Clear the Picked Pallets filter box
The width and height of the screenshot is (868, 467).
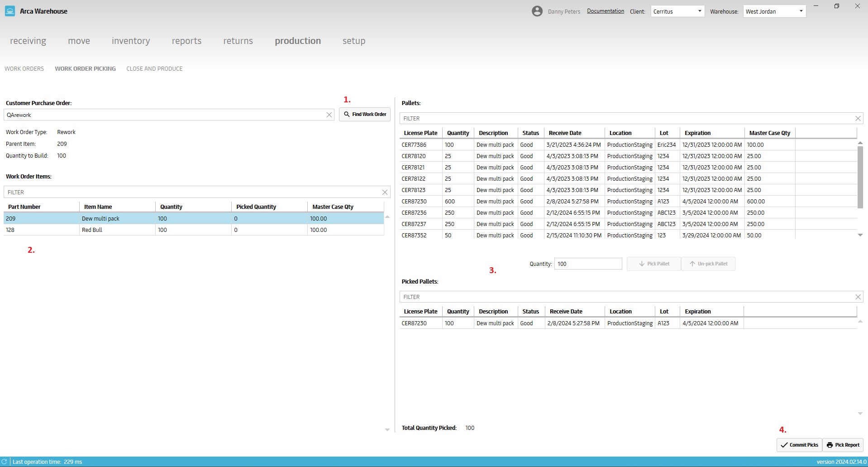858,297
